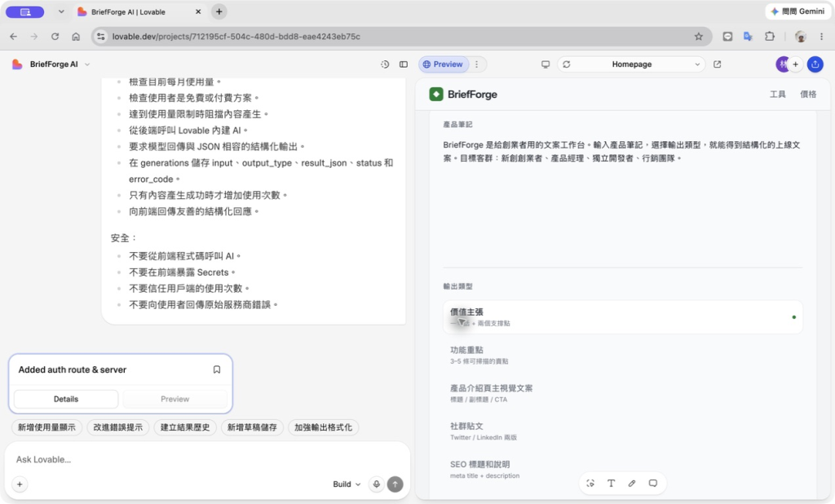
Task: Activate the select element tool icon
Action: pyautogui.click(x=590, y=484)
